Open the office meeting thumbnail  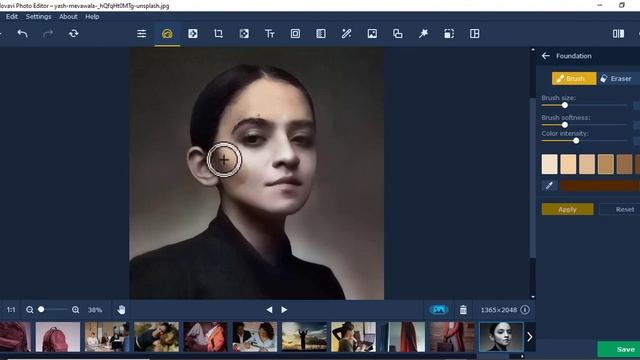coord(107,337)
